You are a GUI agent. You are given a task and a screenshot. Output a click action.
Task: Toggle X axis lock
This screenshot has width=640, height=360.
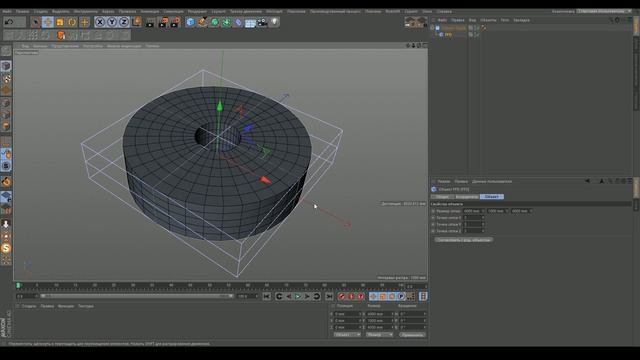[100, 22]
